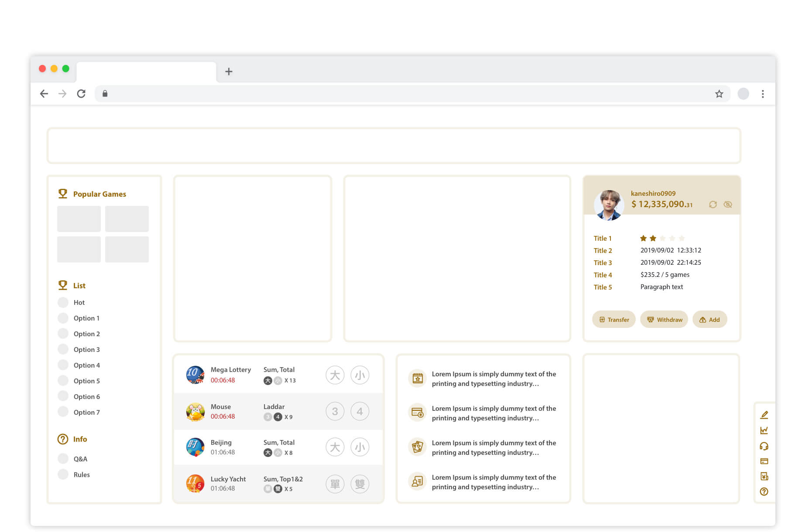This screenshot has width=809, height=532.
Task: Open the last Popular Games thumbnail
Action: (127, 249)
